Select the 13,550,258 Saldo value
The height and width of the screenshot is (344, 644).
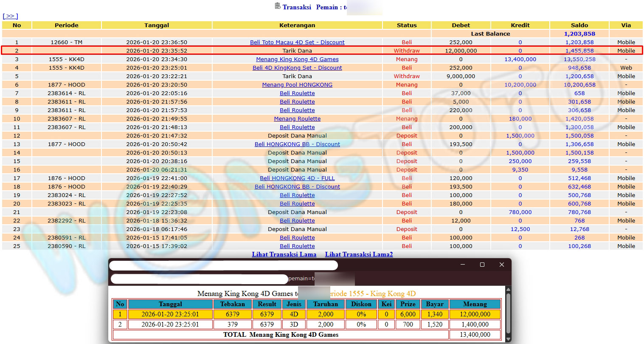[579, 59]
